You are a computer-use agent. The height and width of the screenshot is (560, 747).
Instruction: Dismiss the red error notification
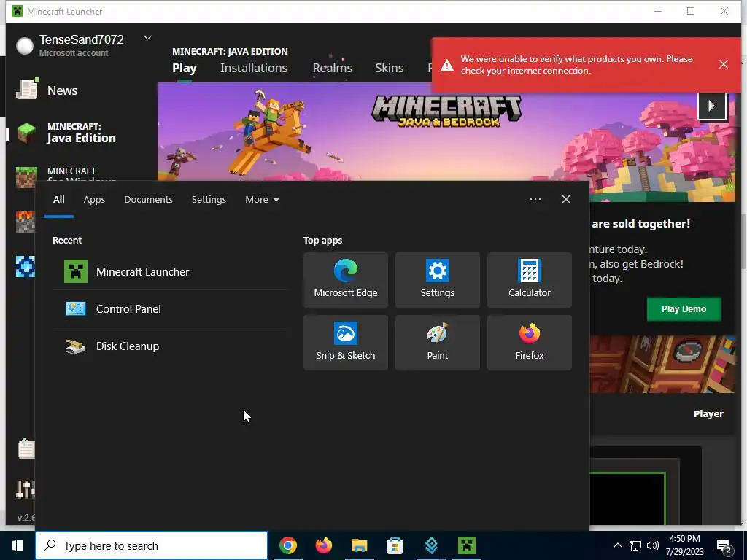pos(723,64)
